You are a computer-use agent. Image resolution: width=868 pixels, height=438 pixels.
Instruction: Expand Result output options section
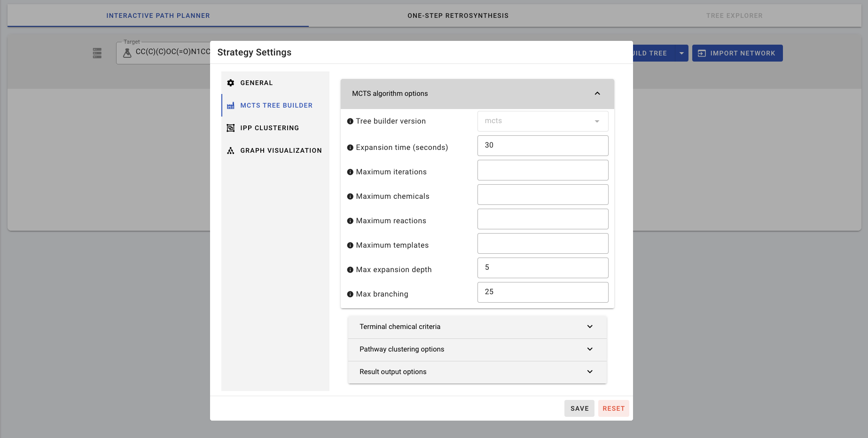click(477, 372)
